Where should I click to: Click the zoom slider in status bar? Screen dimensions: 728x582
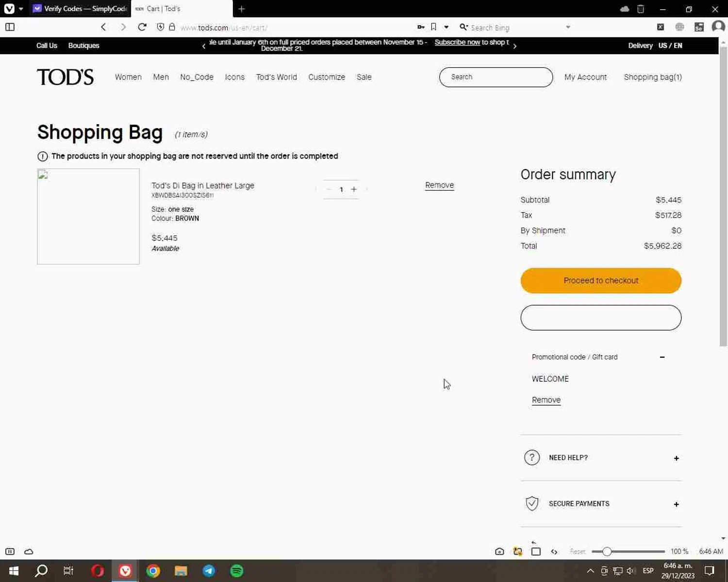pos(628,551)
